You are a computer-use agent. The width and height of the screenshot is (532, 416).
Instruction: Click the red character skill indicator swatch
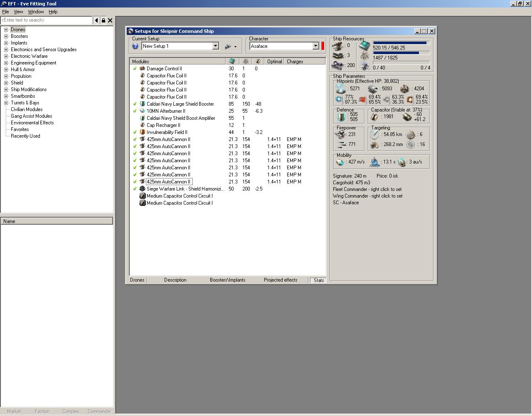pos(323,46)
